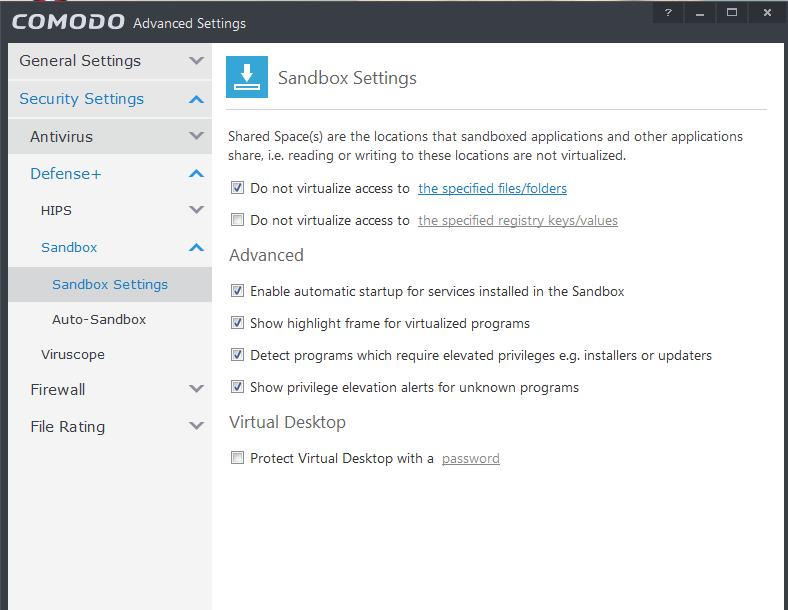788x610 pixels.
Task: Click the help question mark button
Action: [667, 13]
